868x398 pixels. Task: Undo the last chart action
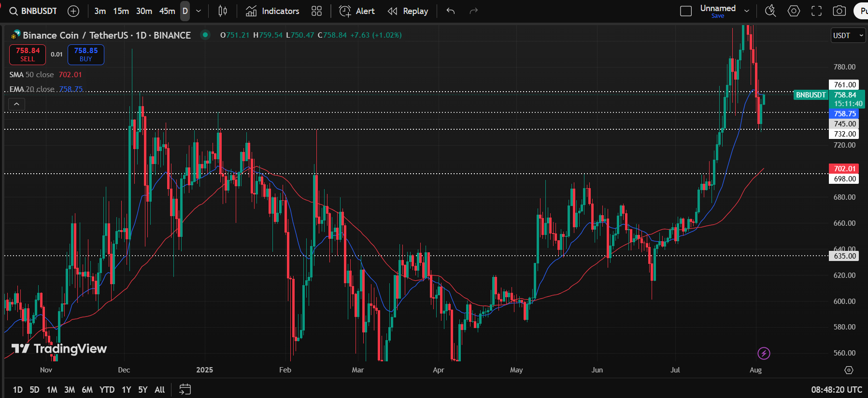pyautogui.click(x=451, y=11)
